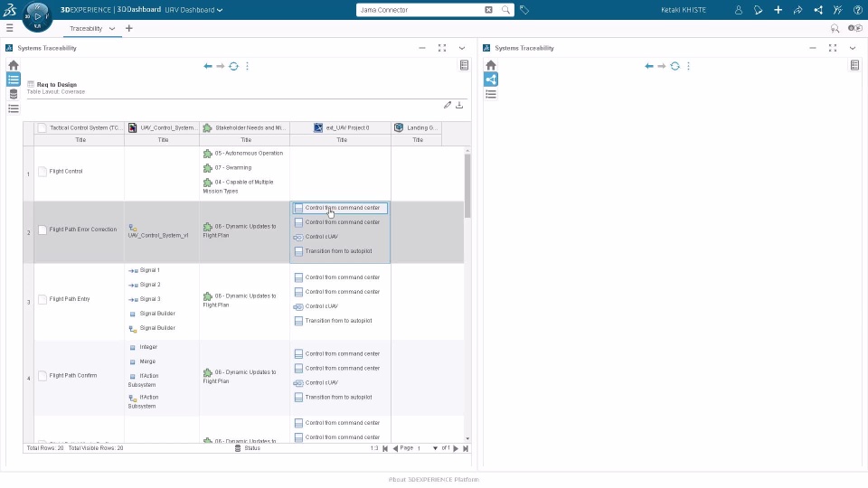
Task: Tick the Tactical Control System header checkbox
Action: (42, 127)
